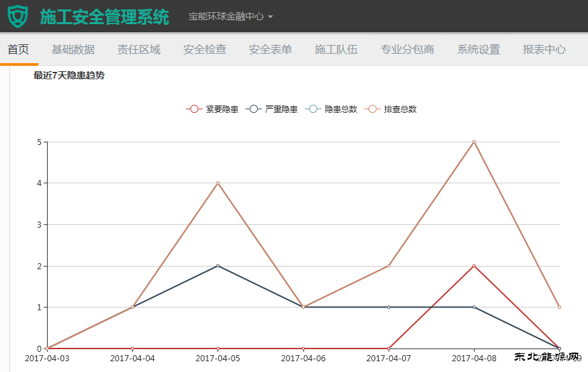Screen dimensions: 588x372
Task: Click the red 紧要隐患 point at value 2
Action: (474, 266)
